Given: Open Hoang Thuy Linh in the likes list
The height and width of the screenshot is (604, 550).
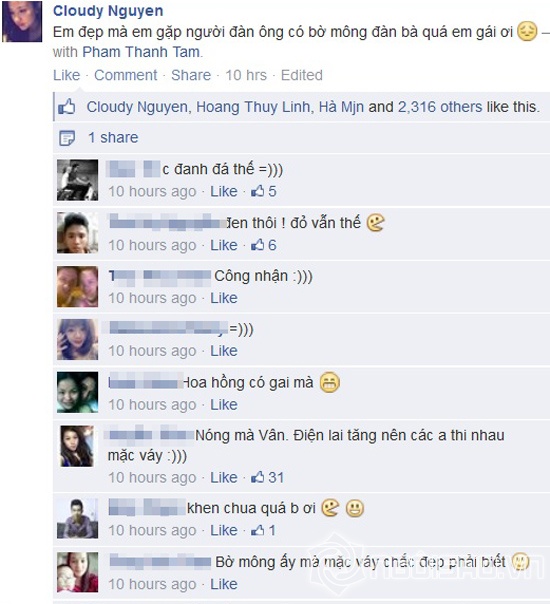Looking at the screenshot, I should pyautogui.click(x=253, y=107).
